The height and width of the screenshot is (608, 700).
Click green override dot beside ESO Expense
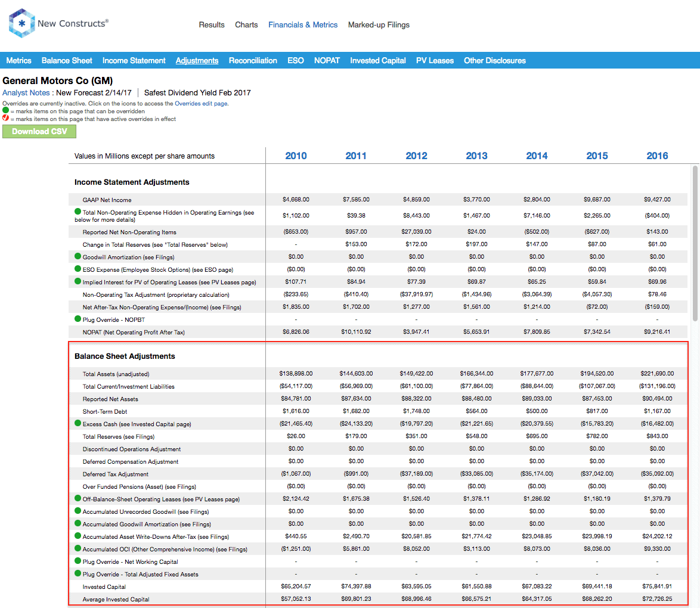[78, 269]
